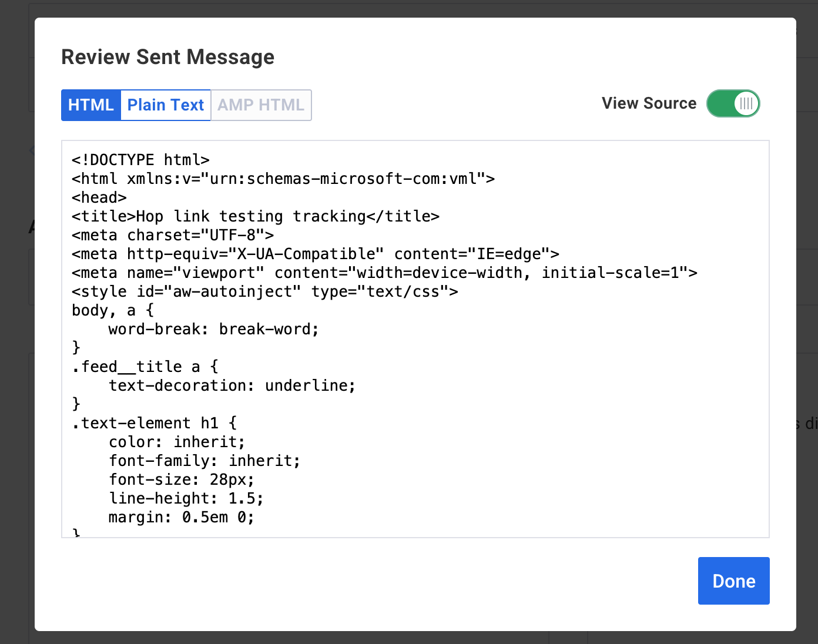Click the opening head tag line
The width and height of the screenshot is (818, 644).
click(x=99, y=197)
